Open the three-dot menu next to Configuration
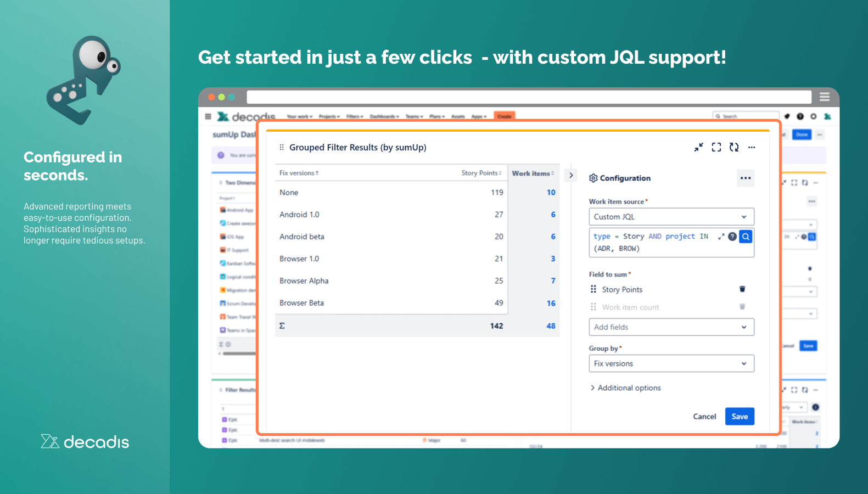 click(x=745, y=178)
